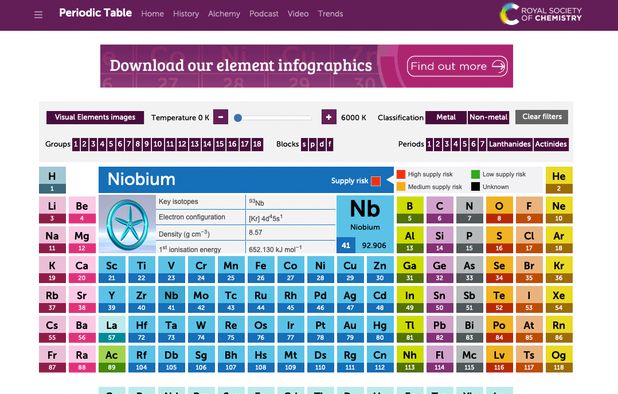Select the Radon (Rn) element tile

point(559,329)
